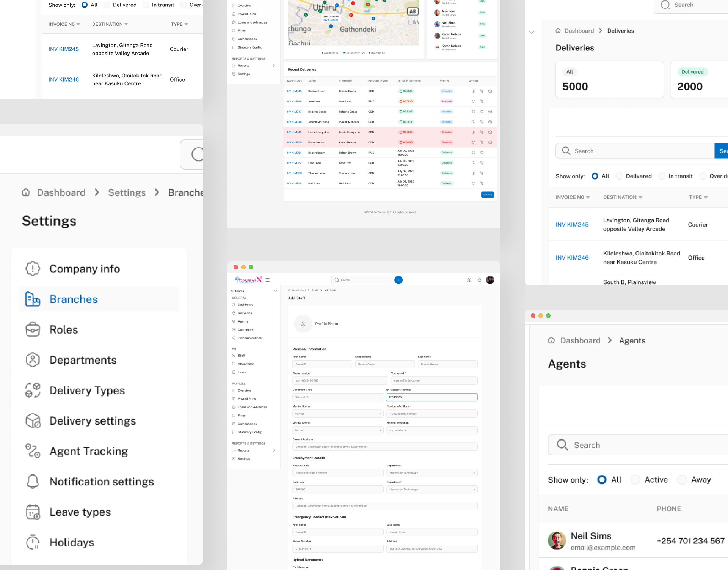Click the route tracking icon in INV KIM246 row
The image size is (728, 570).
(482, 101)
